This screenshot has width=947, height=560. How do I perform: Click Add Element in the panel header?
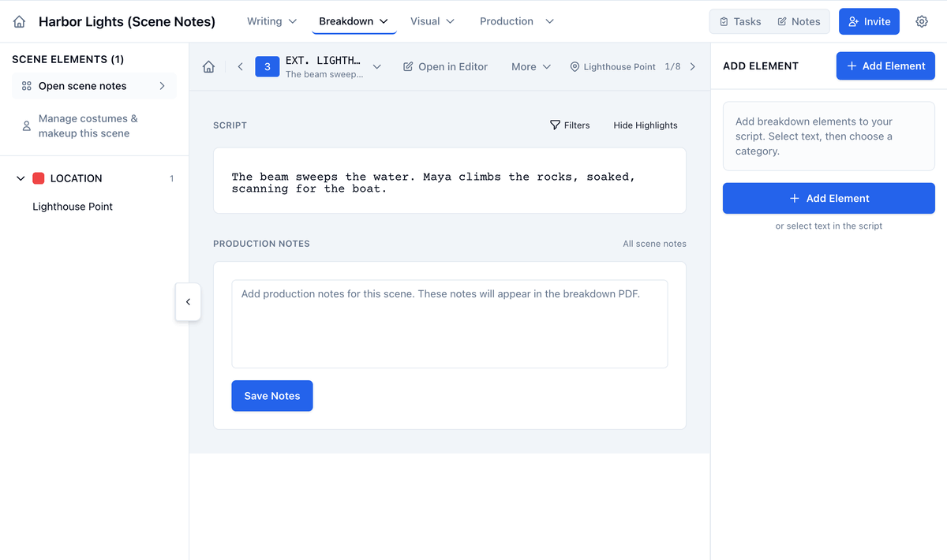pyautogui.click(x=885, y=66)
